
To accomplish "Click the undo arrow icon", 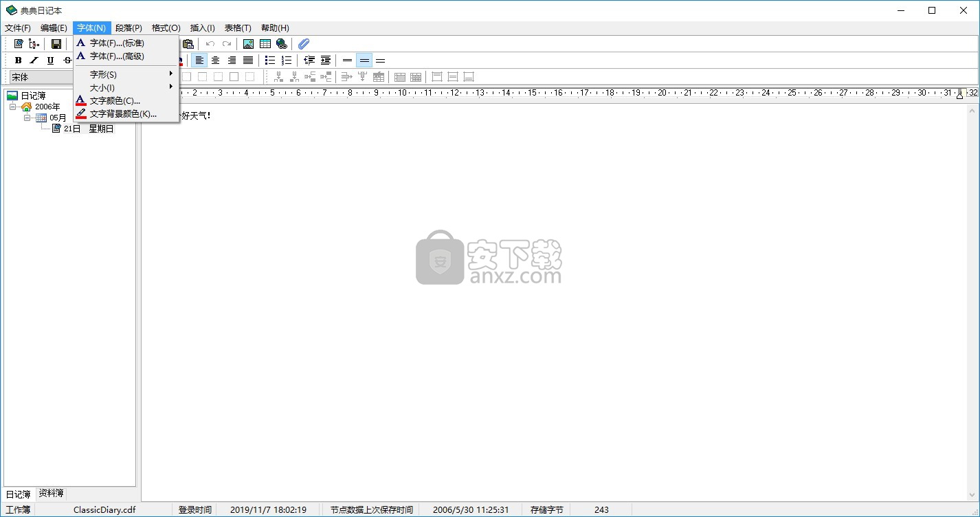I will point(210,44).
